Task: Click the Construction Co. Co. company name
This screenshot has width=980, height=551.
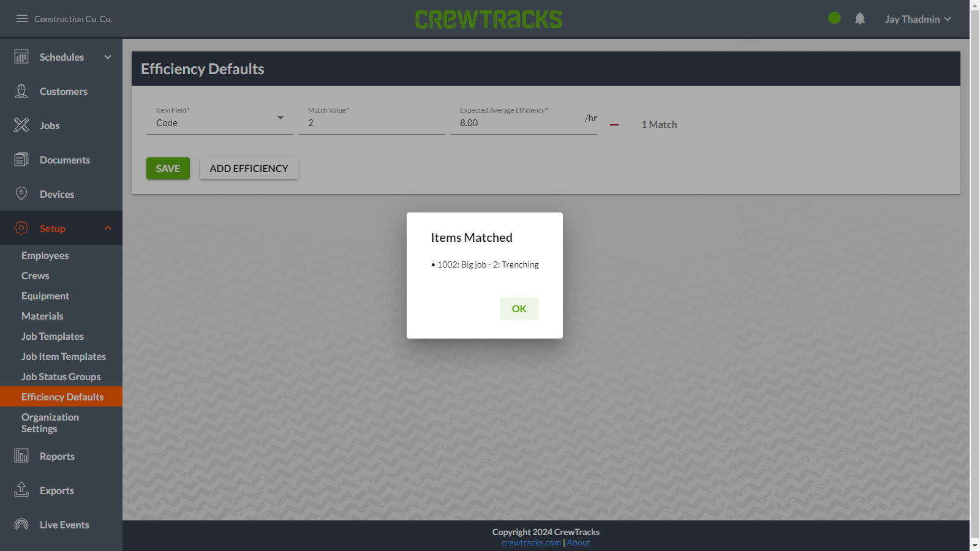Action: coord(73,19)
